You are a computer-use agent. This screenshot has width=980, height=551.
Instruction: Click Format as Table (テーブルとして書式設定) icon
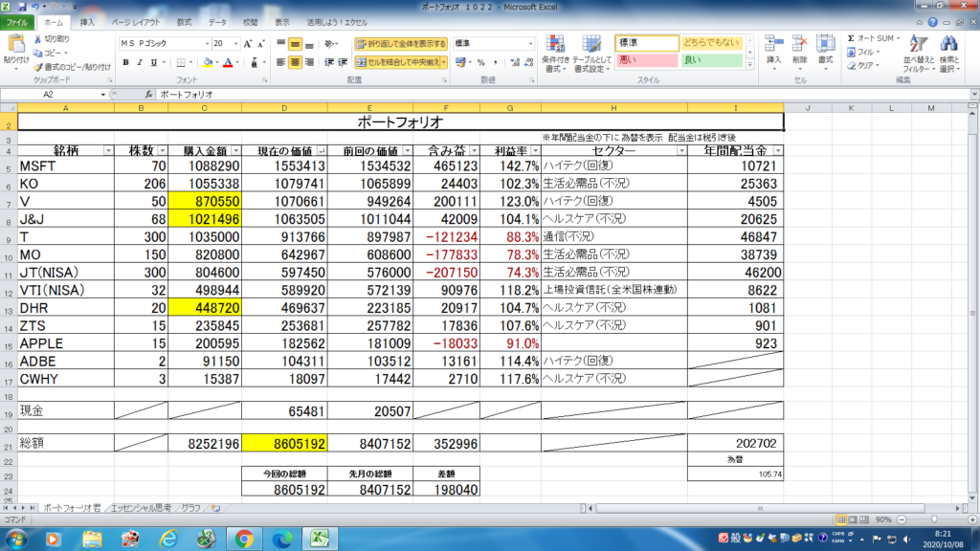pos(591,45)
